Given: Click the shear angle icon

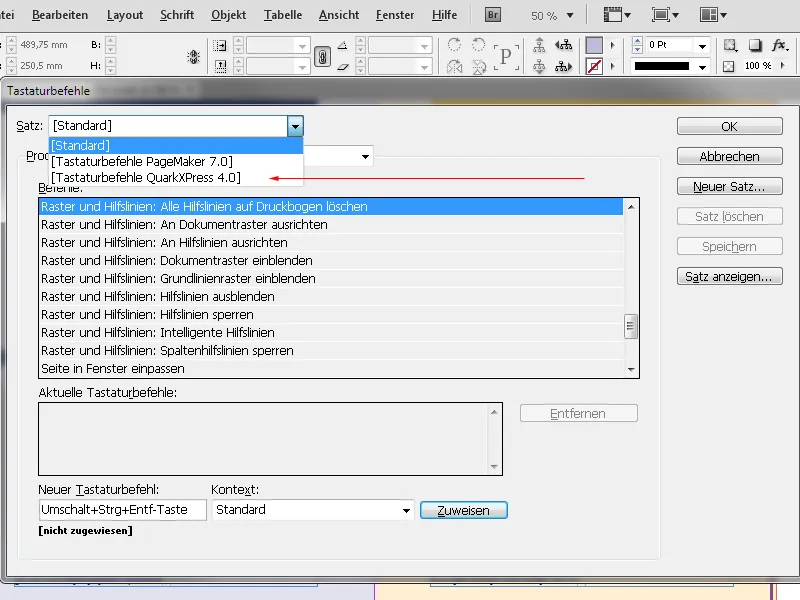Looking at the screenshot, I should point(343,66).
